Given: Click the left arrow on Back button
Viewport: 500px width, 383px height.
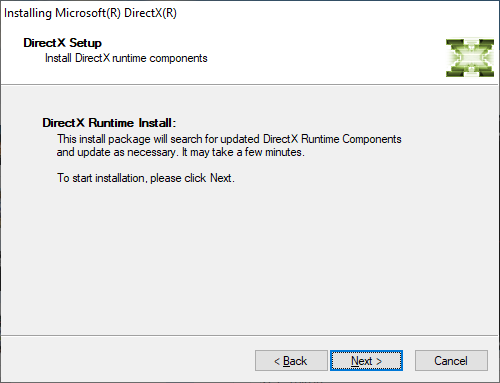Looking at the screenshot, I should (x=277, y=361).
